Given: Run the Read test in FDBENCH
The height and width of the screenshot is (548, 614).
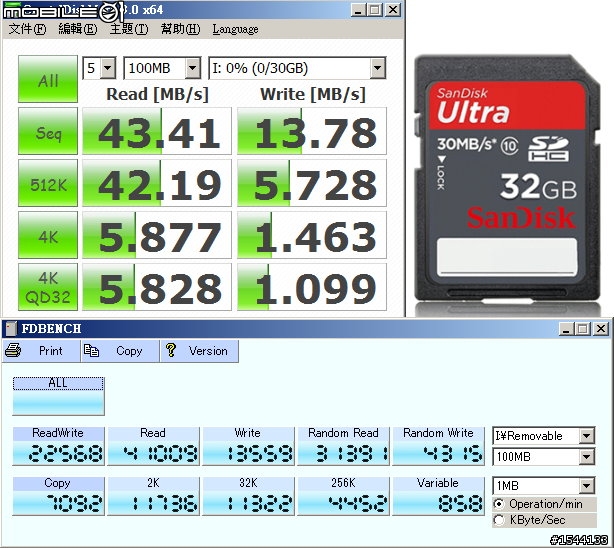Looking at the screenshot, I should click(x=154, y=446).
